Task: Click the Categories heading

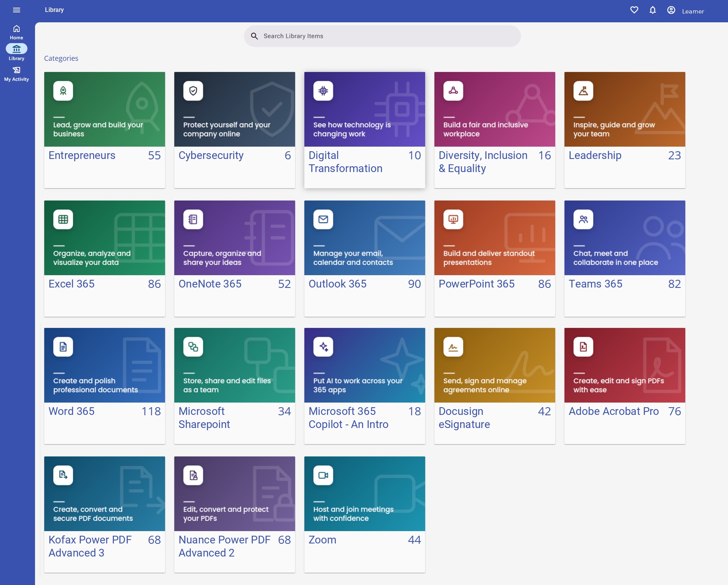Action: point(61,58)
